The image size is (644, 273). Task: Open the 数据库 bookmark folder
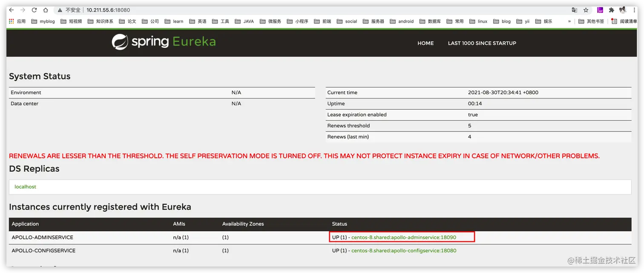(x=430, y=21)
